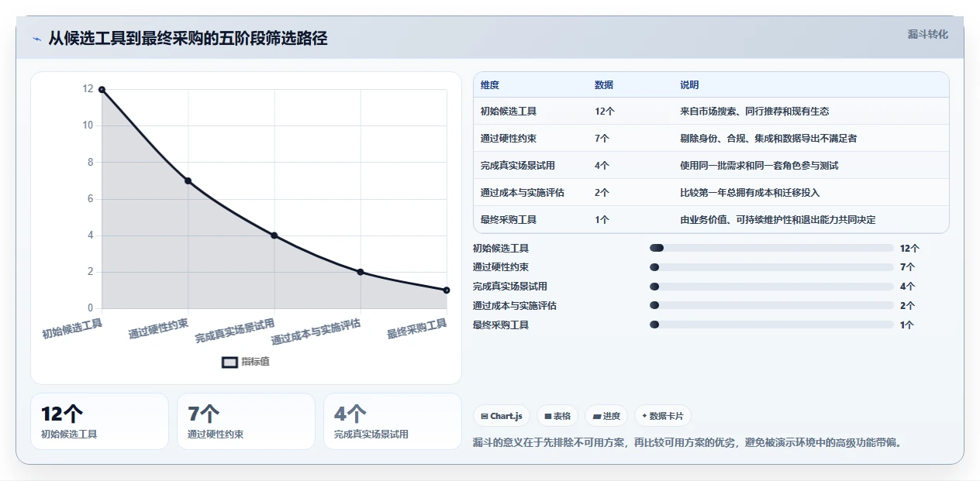Screen dimensions: 980x481
Task: Click the 最终采购工具 table row cell
Action: click(x=509, y=220)
